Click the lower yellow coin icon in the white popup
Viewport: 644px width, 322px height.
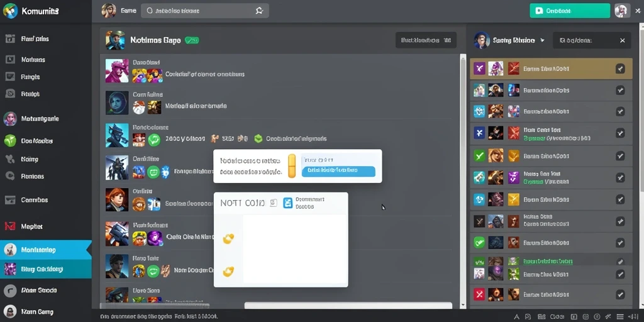pyautogui.click(x=228, y=271)
